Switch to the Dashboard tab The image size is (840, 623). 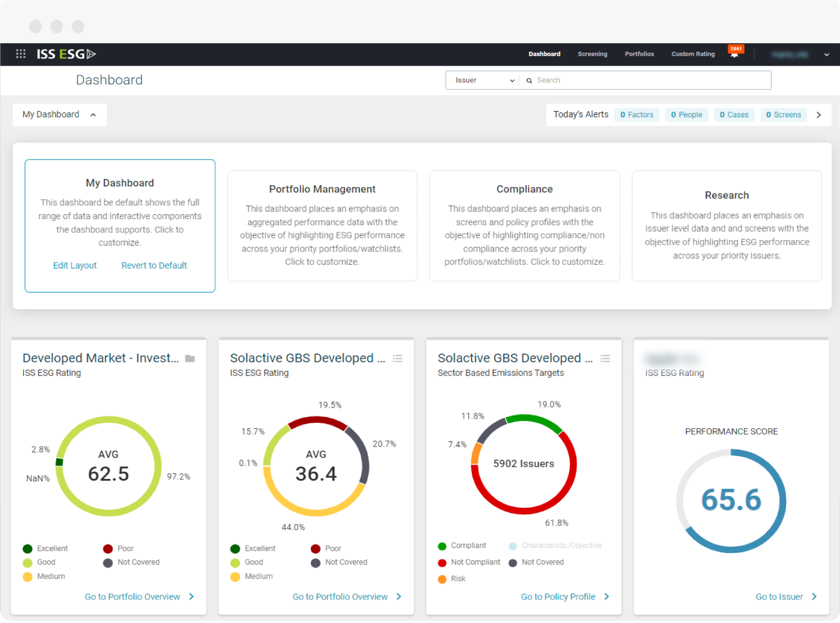click(x=545, y=54)
